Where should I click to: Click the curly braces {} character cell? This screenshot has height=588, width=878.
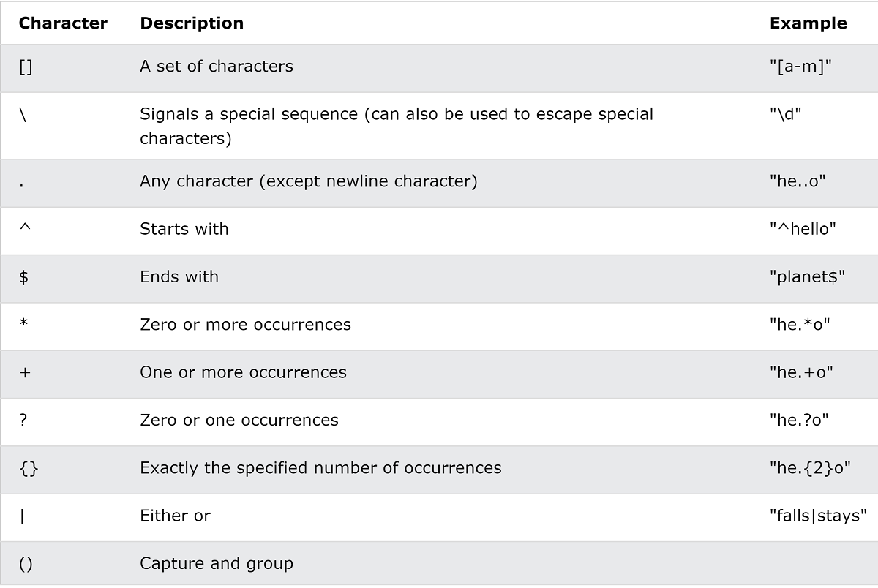(29, 468)
